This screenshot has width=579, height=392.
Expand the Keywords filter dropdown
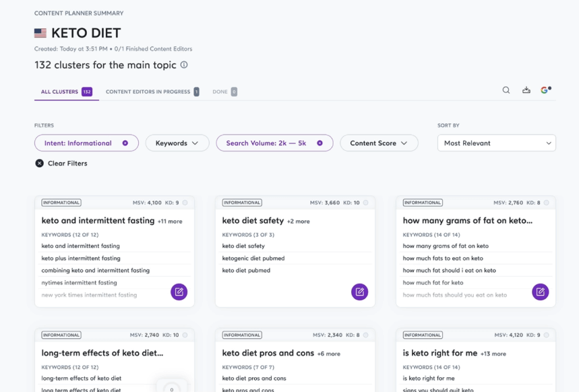177,143
